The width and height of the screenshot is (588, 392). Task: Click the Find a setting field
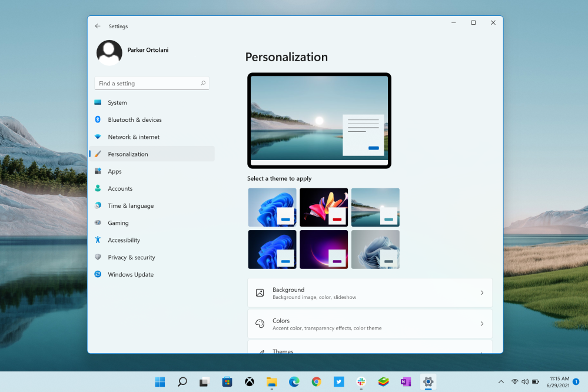[147, 84]
